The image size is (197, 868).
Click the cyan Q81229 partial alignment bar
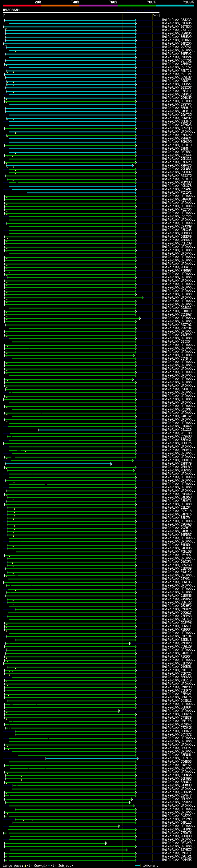pos(87,430)
